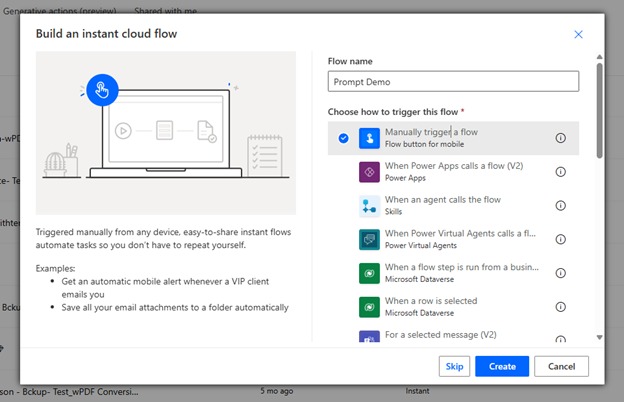Show info for Manually trigger a flow
Viewport: 624px width, 402px height.
click(560, 138)
